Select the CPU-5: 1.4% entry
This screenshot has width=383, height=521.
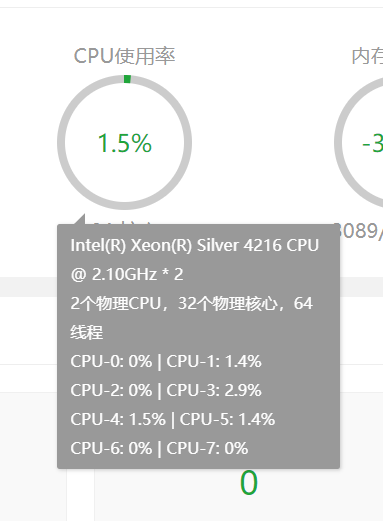pos(227,420)
